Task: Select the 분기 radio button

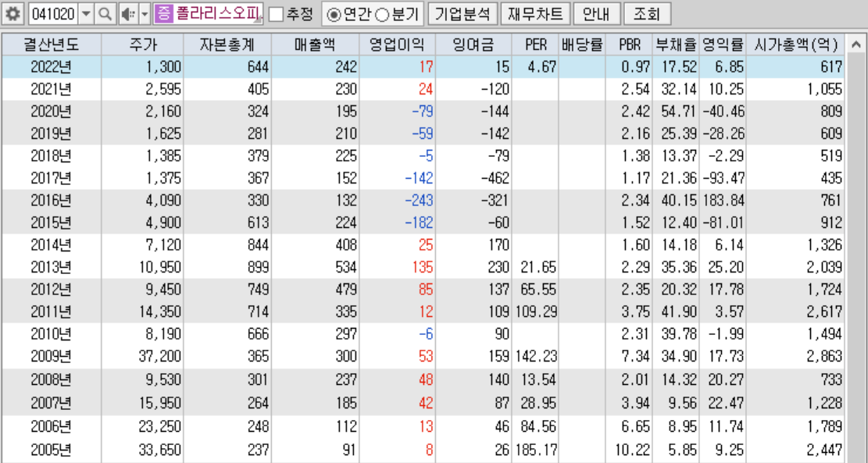Action: coord(382,15)
